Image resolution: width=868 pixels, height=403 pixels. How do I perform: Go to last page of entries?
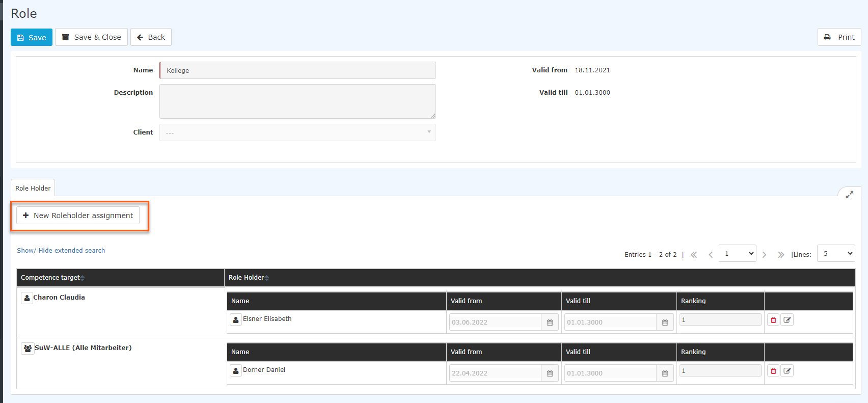pos(781,254)
